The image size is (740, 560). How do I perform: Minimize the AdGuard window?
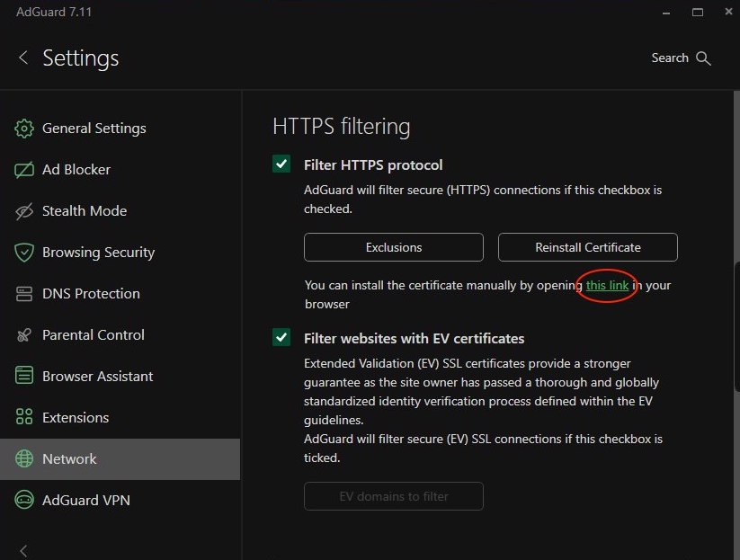[x=666, y=13]
